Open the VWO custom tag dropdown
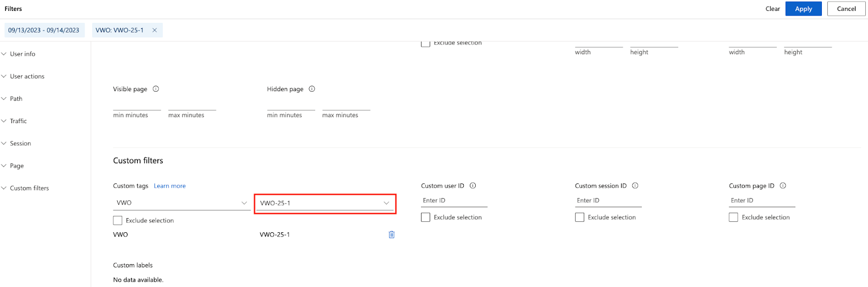Screen dimensions: 868x287 click(x=181, y=203)
